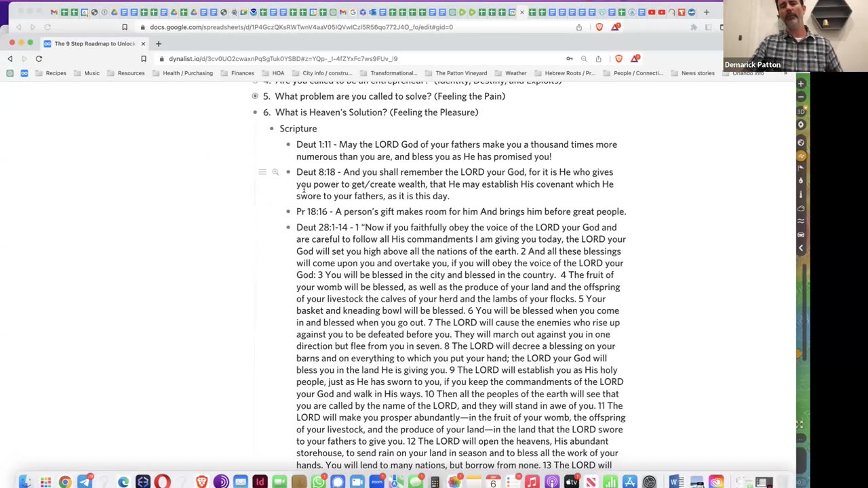Click bullet of item 5 problem question
The height and width of the screenshot is (488, 868).
(255, 96)
